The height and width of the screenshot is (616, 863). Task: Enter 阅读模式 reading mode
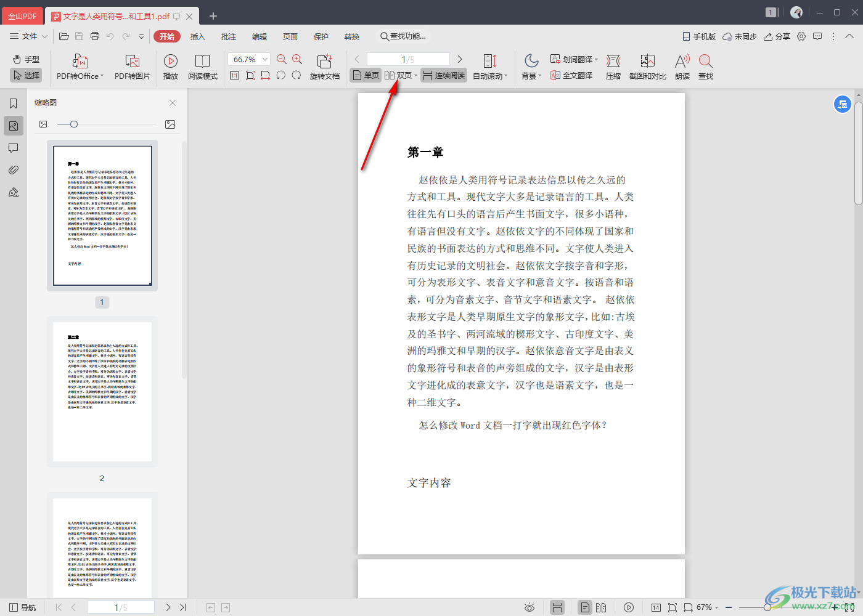click(x=203, y=67)
